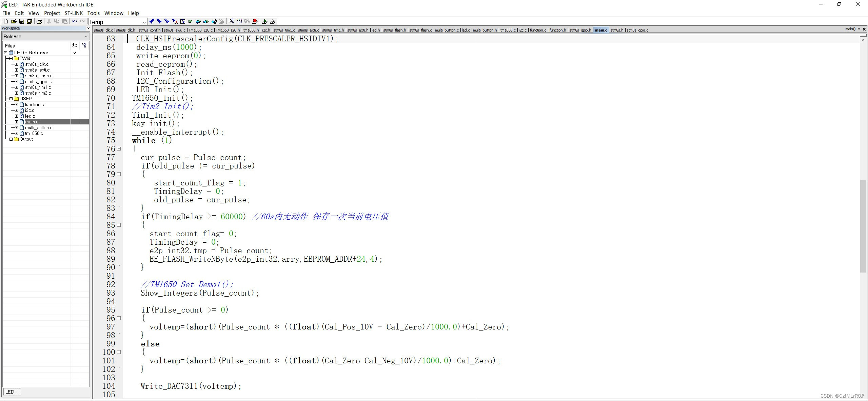Switch to the tm1650.c editor tab
The image size is (868, 401).
pyautogui.click(x=508, y=30)
